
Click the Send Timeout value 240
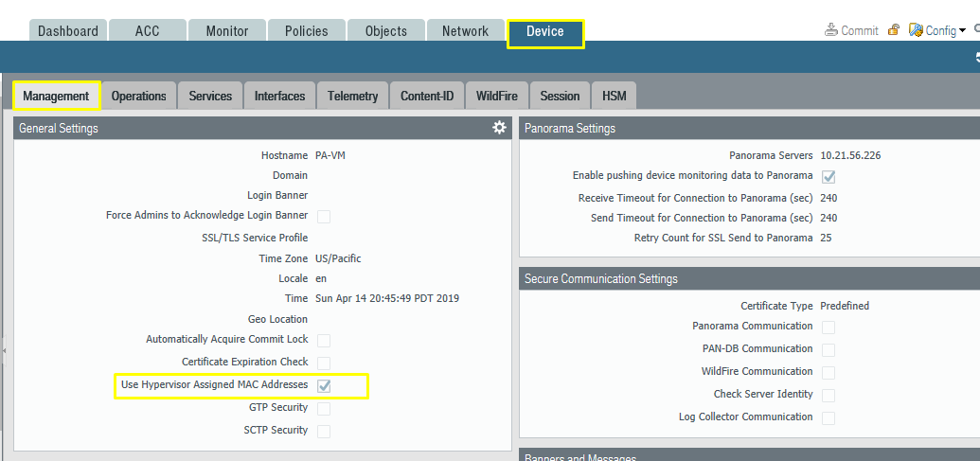pos(829,218)
